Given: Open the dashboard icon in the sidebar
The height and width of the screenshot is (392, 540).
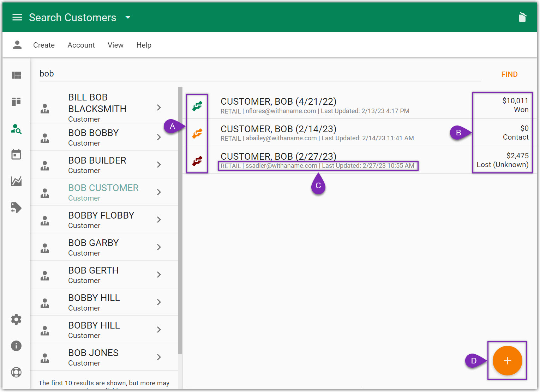Looking at the screenshot, I should (17, 75).
